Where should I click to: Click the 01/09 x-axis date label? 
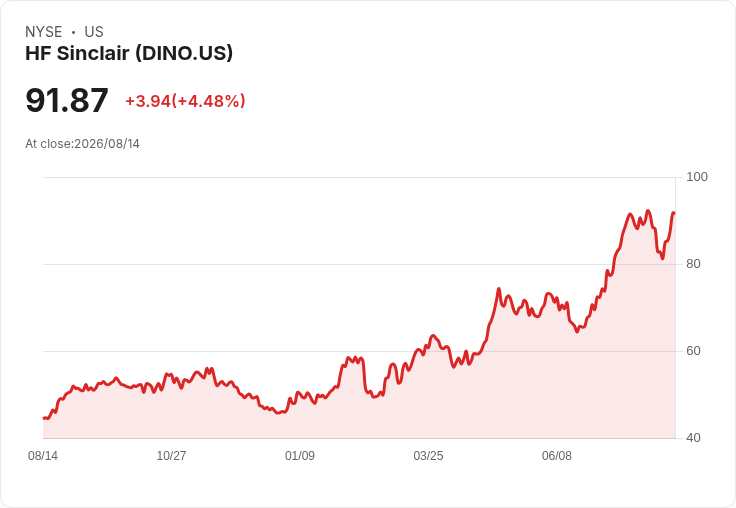click(x=300, y=455)
